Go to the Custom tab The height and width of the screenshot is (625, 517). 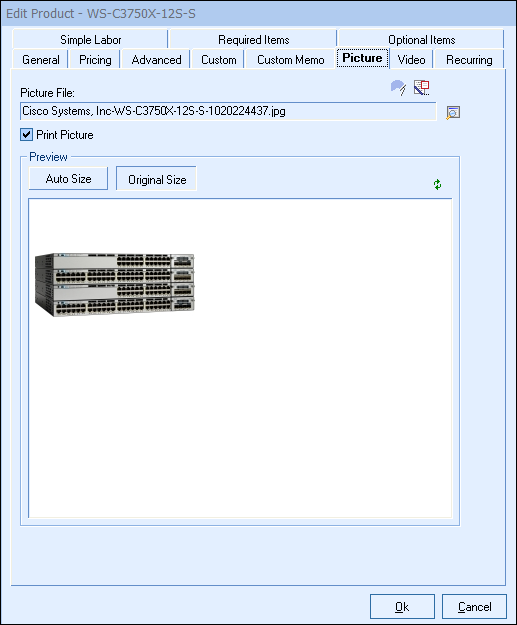coord(218,60)
